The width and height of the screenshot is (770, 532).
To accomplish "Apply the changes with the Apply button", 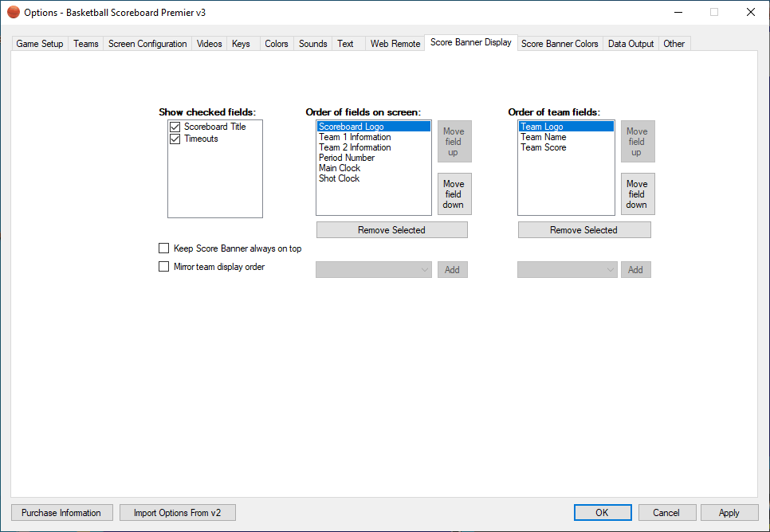I will (x=729, y=513).
